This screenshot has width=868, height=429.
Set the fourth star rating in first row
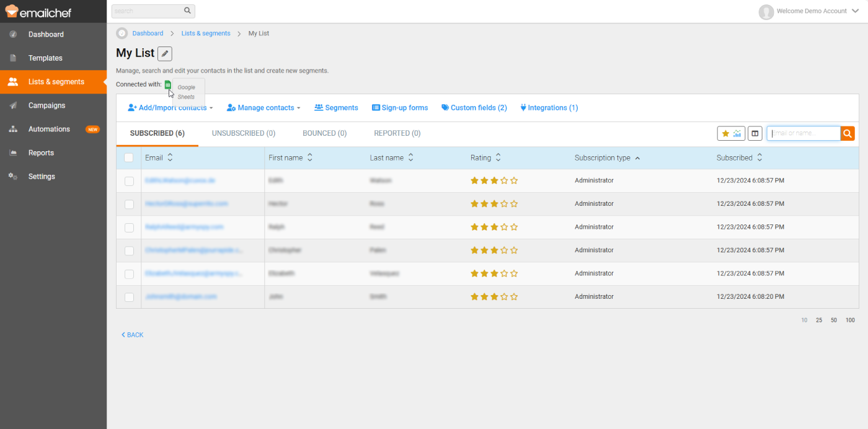tap(504, 181)
